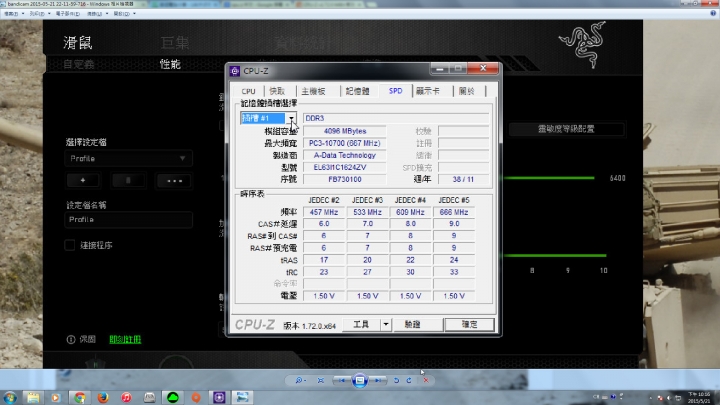Click the 靈敏度等級配置 sensitivity stages button
Screen dimensions: 720x405
point(566,129)
